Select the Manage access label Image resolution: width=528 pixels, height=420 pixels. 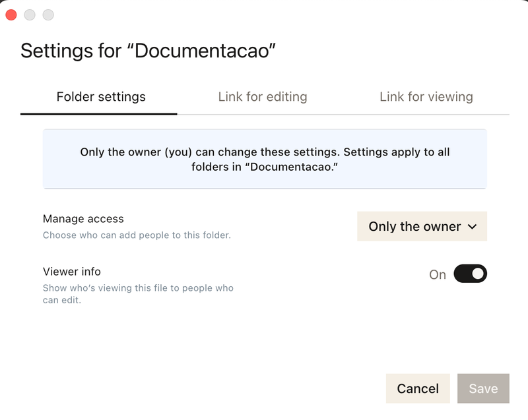tap(83, 219)
